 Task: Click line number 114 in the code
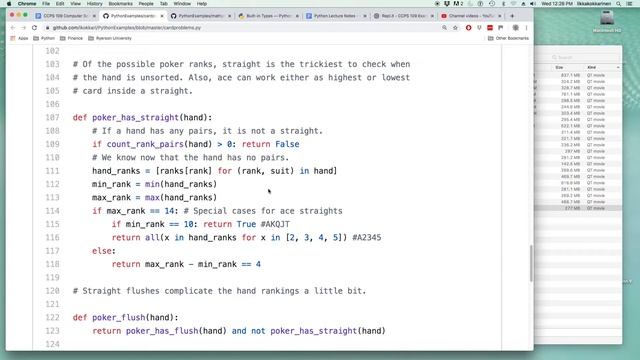pos(52,211)
